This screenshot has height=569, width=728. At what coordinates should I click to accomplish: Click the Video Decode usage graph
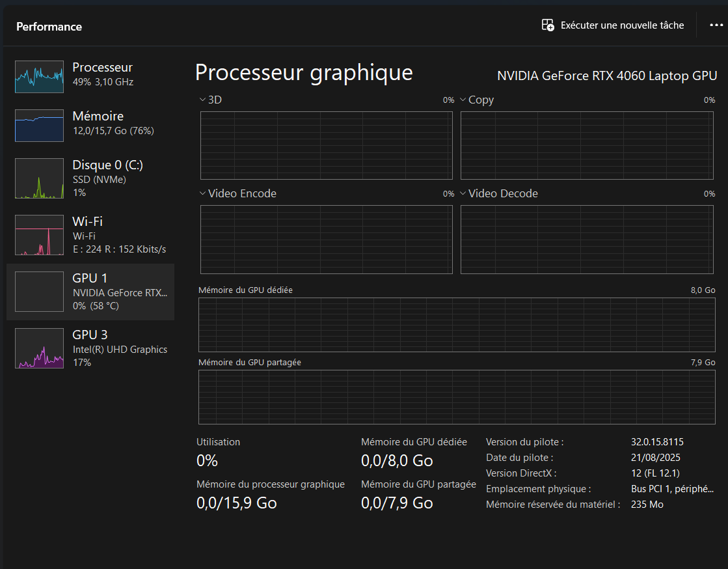point(587,239)
